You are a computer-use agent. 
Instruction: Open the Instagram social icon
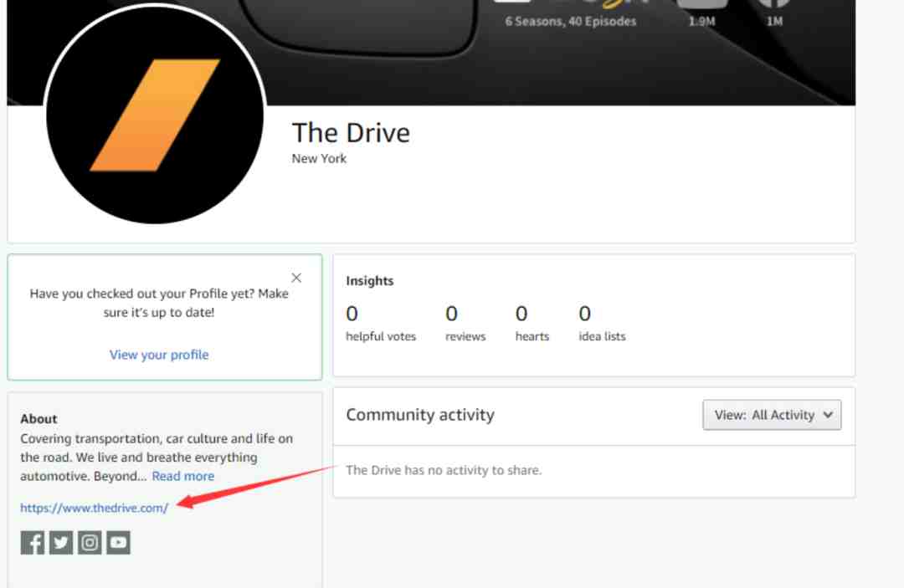click(x=90, y=543)
